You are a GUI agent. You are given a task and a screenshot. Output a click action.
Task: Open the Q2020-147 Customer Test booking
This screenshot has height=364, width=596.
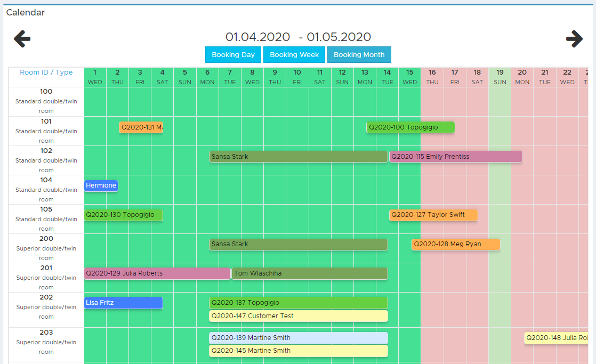[299, 316]
